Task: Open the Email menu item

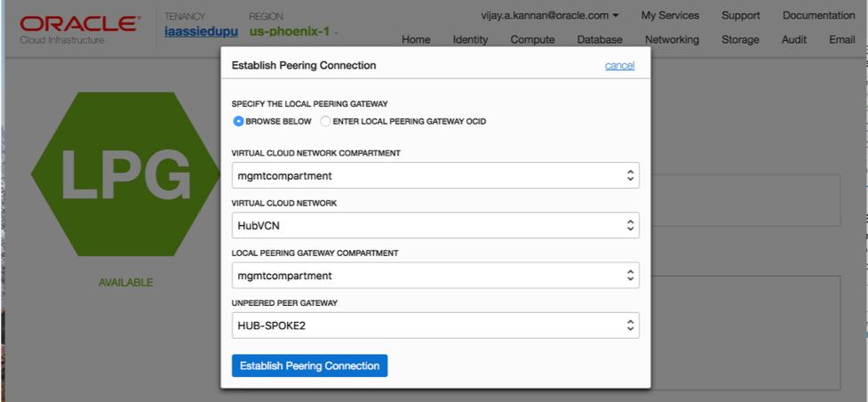Action: (x=841, y=39)
